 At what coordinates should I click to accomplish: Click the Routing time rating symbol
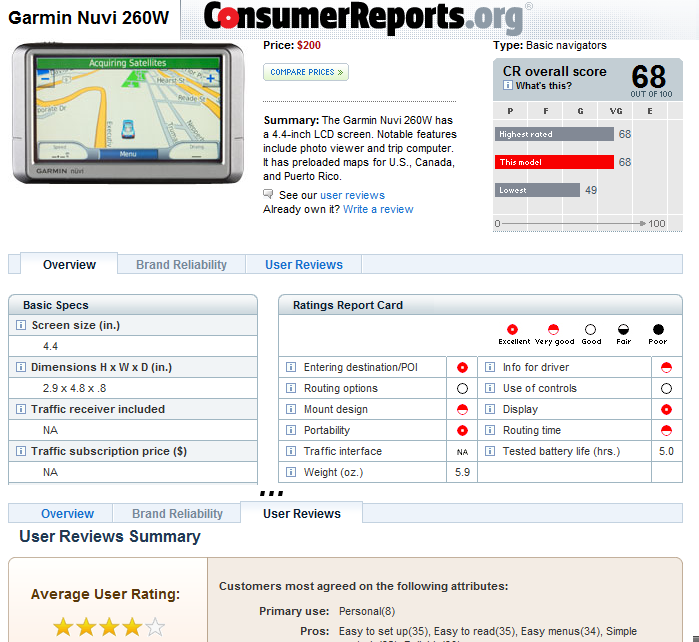(666, 430)
